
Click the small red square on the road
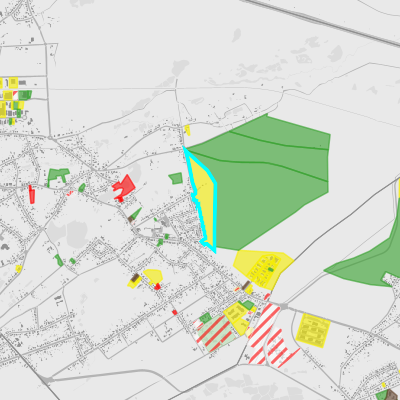(x=174, y=312)
